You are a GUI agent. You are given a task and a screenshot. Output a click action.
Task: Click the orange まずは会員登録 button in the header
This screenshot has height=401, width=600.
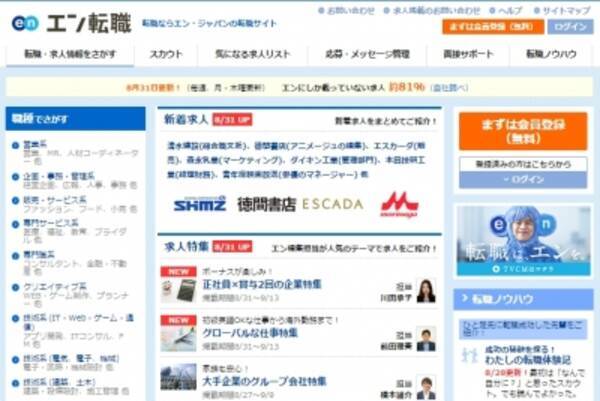493,27
